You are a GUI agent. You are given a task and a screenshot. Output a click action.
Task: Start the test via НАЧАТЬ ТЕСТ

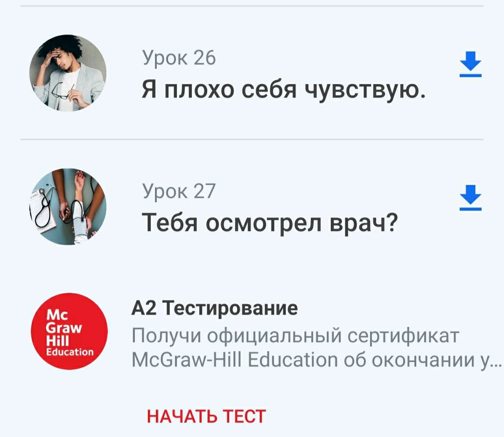click(206, 416)
